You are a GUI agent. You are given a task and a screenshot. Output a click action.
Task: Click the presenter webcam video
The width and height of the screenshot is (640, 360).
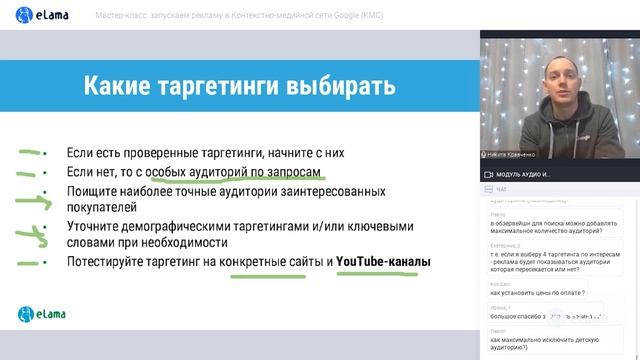[560, 98]
